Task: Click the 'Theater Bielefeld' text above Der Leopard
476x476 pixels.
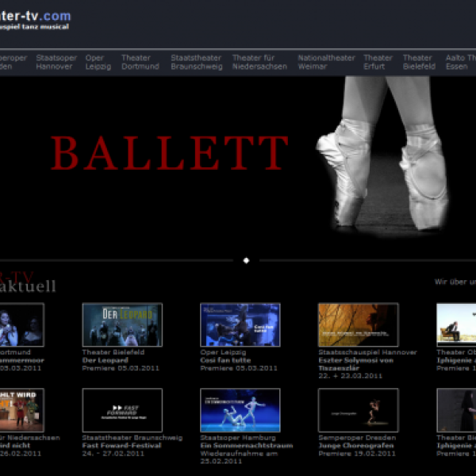Action: 113,352
